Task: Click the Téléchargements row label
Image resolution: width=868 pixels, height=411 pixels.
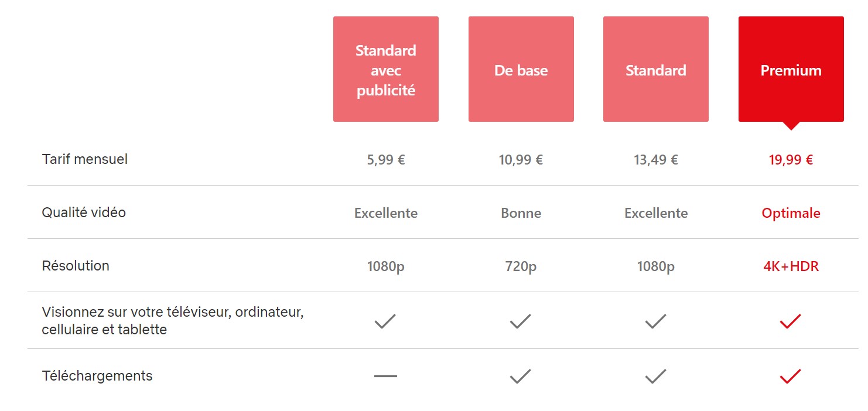Action: click(97, 376)
